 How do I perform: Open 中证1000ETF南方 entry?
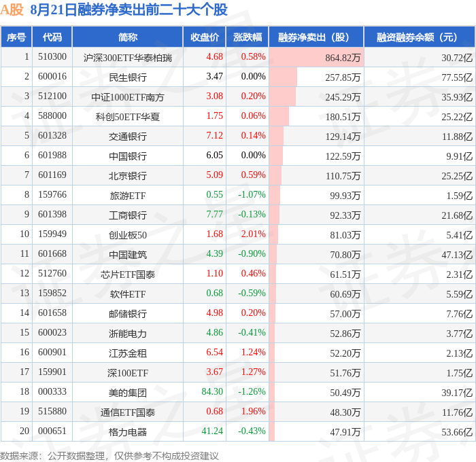point(128,97)
